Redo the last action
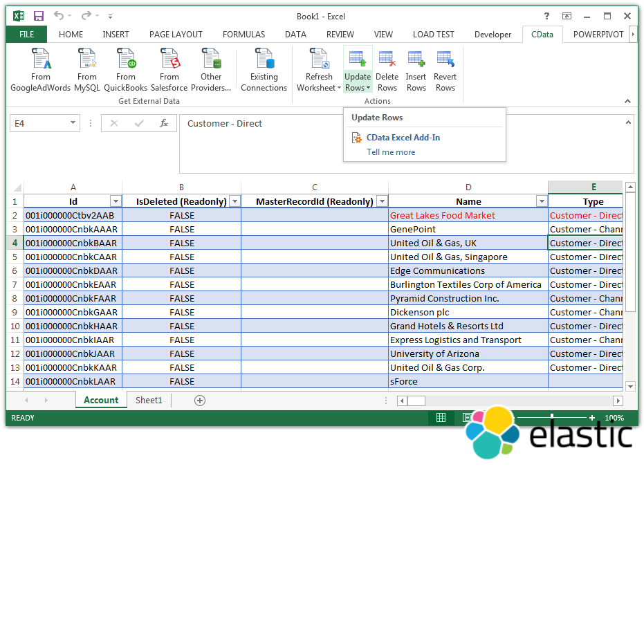644x644 pixels. [86, 16]
